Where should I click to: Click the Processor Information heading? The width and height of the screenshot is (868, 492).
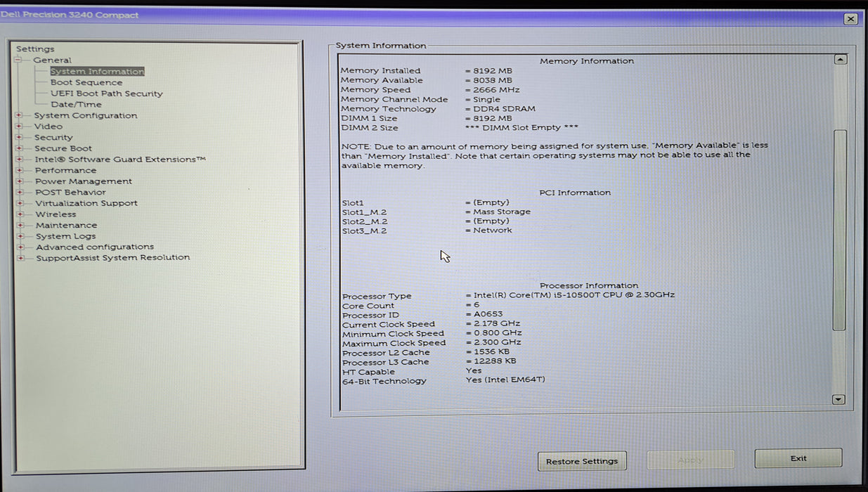[x=589, y=285]
